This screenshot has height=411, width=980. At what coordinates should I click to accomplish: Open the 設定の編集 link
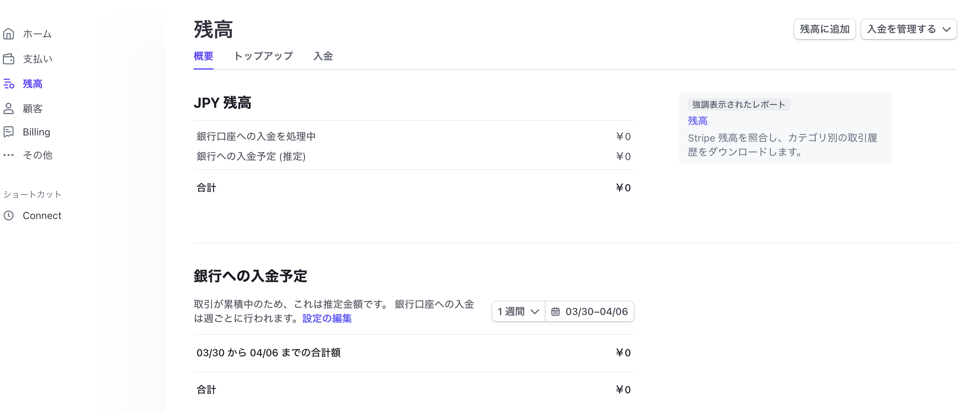click(327, 319)
